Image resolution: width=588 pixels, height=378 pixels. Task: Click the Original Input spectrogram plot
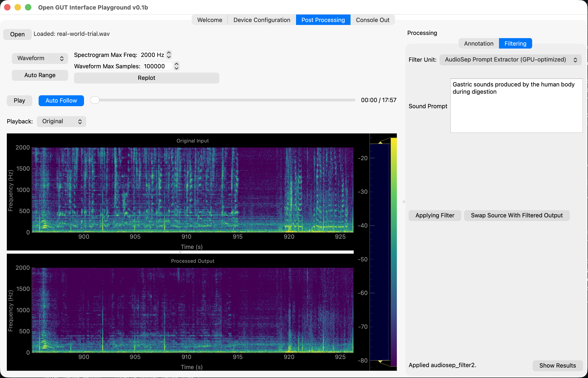pyautogui.click(x=193, y=190)
